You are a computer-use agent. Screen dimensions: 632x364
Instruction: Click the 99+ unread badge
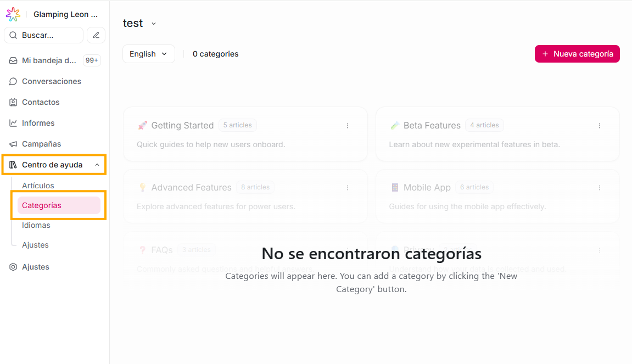click(92, 60)
